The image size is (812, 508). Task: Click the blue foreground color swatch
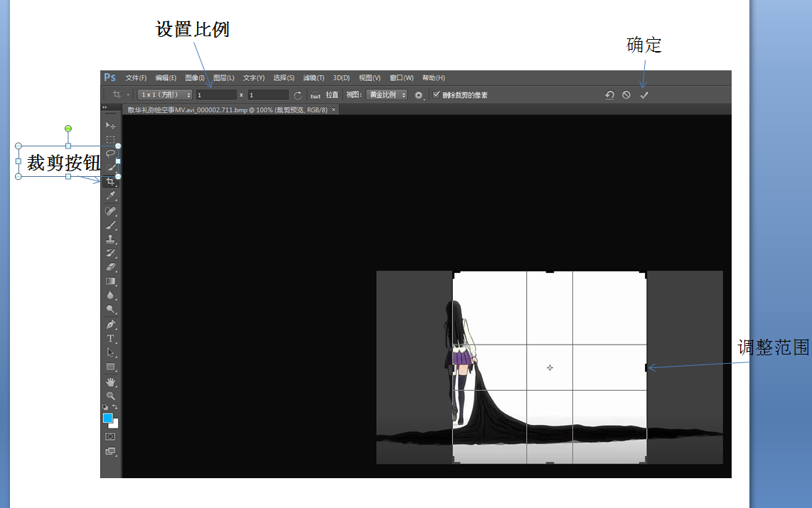pyautogui.click(x=107, y=418)
